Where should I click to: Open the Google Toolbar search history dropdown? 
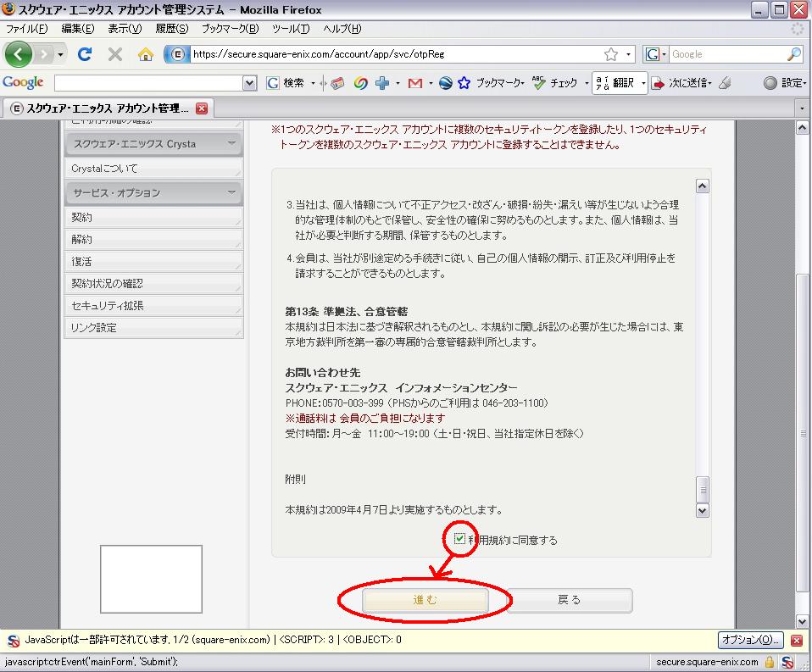coord(249,83)
